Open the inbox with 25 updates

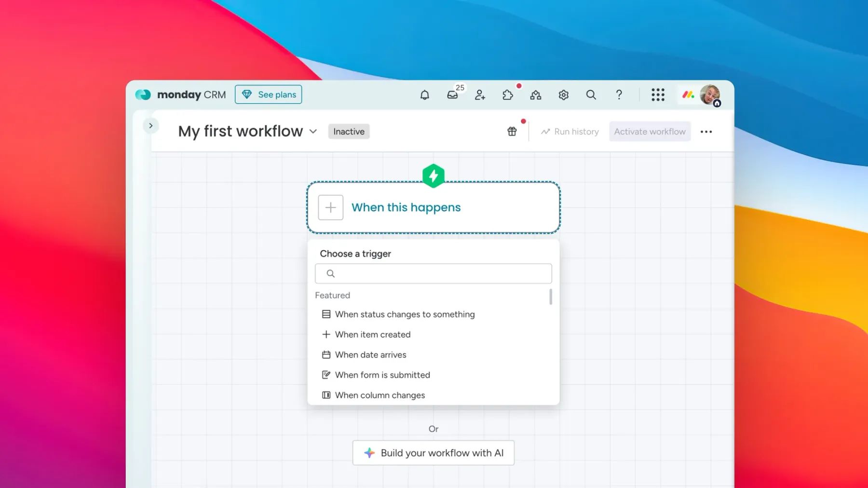coord(452,95)
